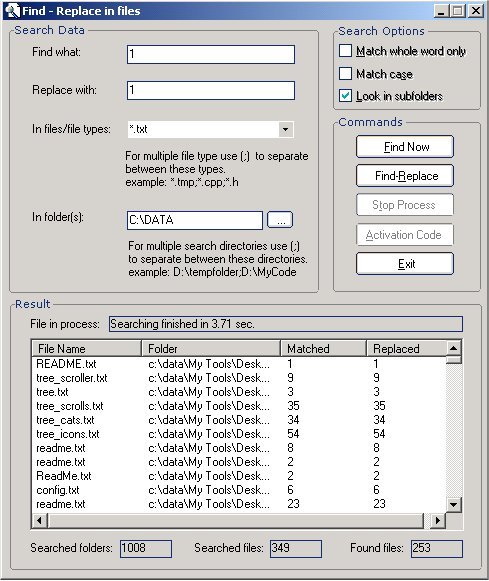Screen dimensions: 489x581
Task: Select the readme.txt row with 8 matches
Action: (239, 448)
